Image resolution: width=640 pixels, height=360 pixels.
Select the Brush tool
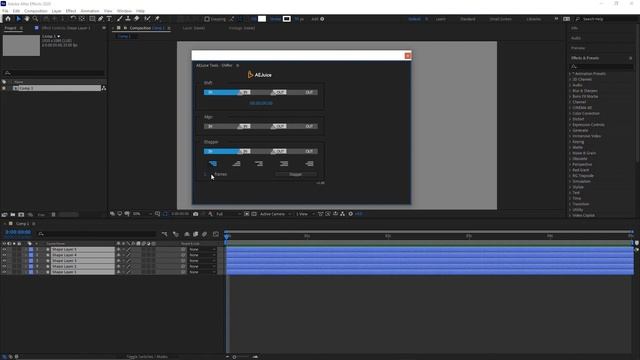coord(120,19)
